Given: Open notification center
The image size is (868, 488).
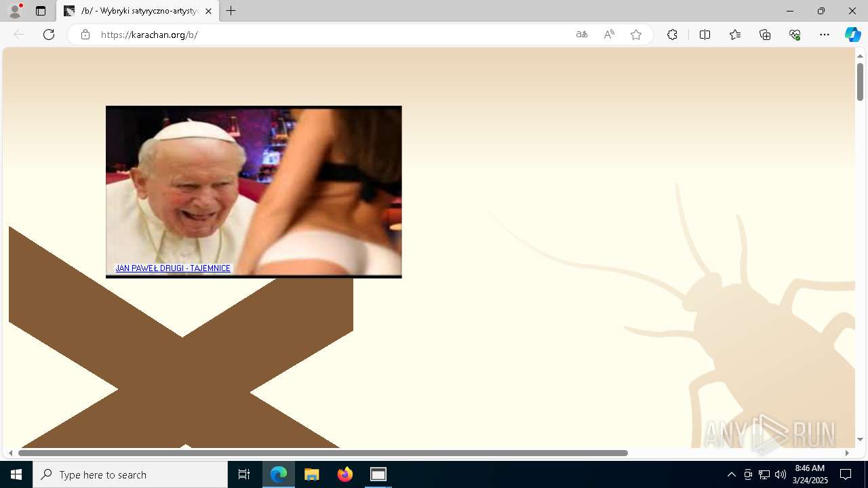Looking at the screenshot, I should [x=846, y=474].
